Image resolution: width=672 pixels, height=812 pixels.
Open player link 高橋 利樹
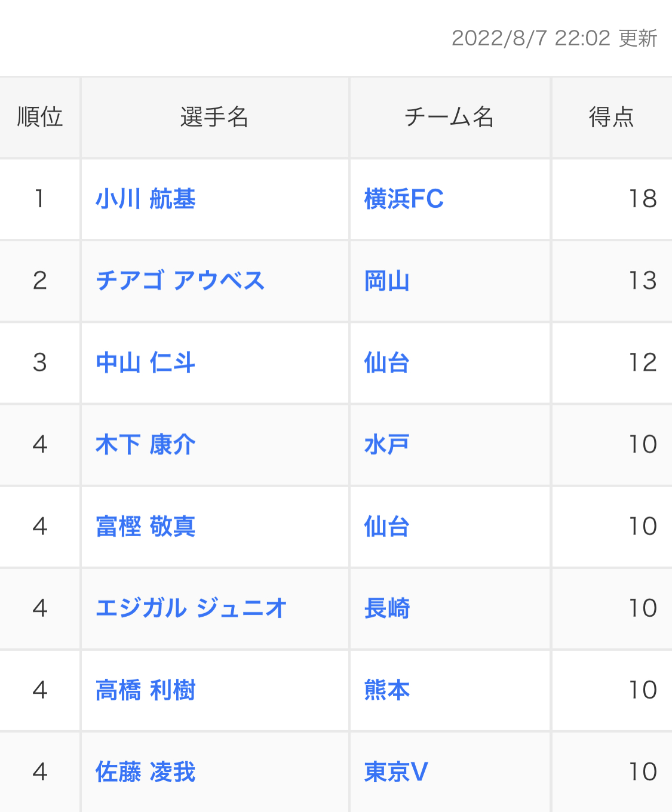145,690
